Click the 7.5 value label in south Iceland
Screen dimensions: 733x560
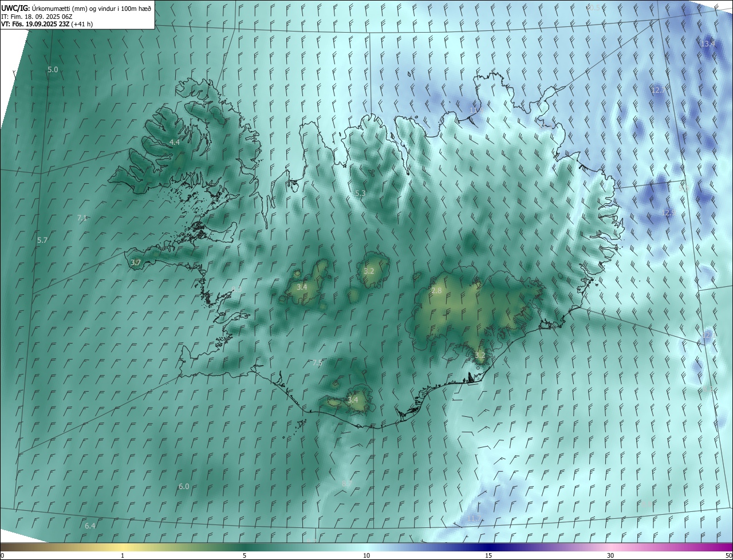pyautogui.click(x=317, y=362)
